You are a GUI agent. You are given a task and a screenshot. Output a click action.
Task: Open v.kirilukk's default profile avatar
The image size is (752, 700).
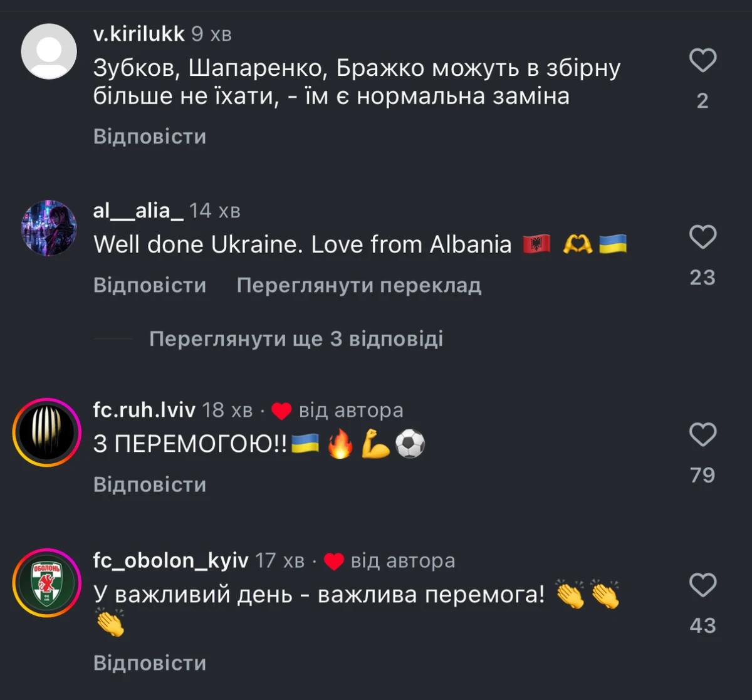49,51
